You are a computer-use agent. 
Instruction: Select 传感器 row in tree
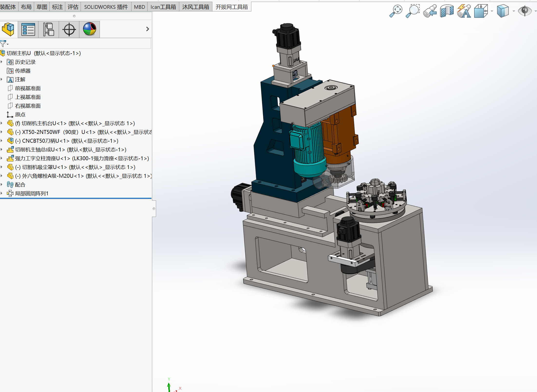pos(23,71)
